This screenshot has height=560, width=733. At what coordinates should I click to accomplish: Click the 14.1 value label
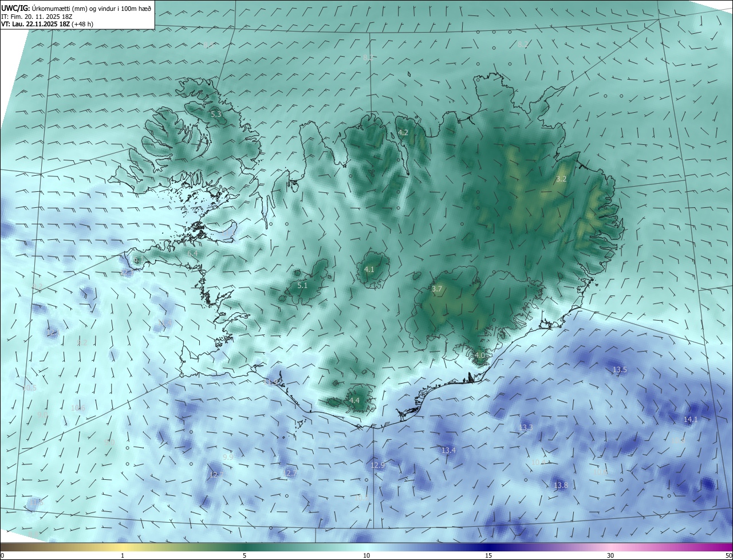tap(691, 420)
